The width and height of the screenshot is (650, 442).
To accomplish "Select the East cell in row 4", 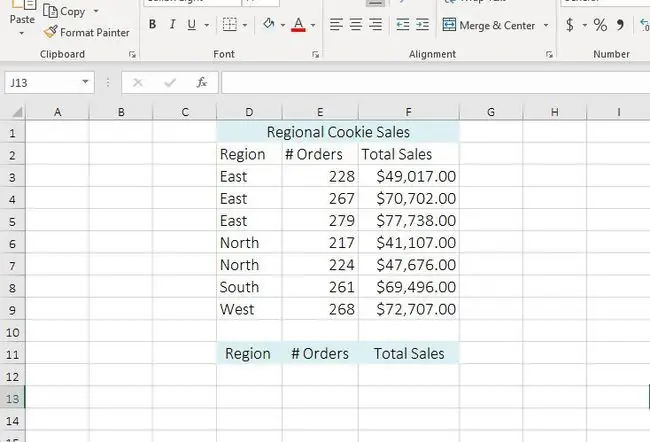I will coord(249,199).
